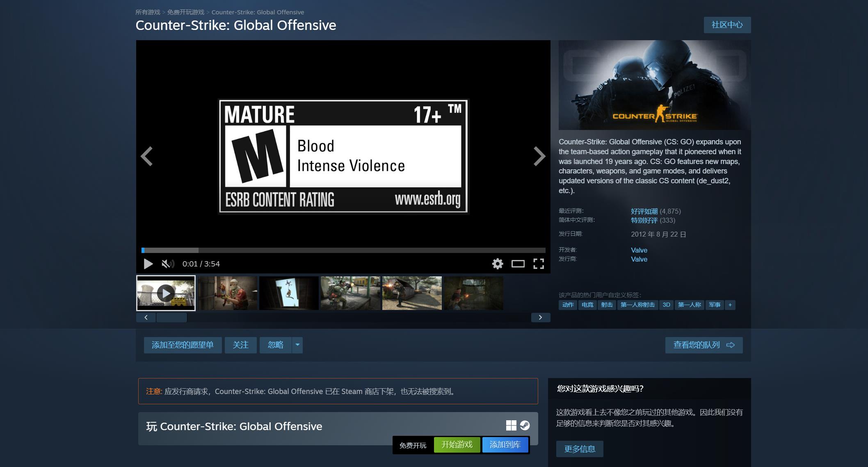
Task: Switch to theater mode view
Action: (518, 264)
